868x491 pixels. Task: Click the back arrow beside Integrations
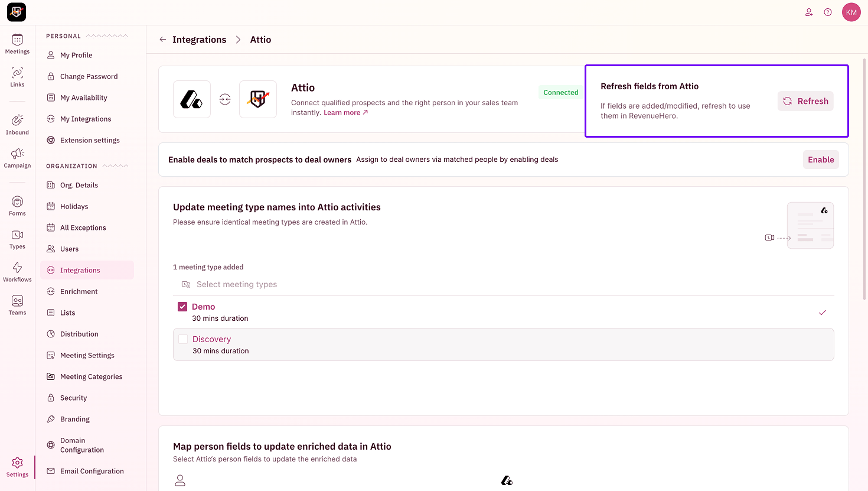coord(163,40)
